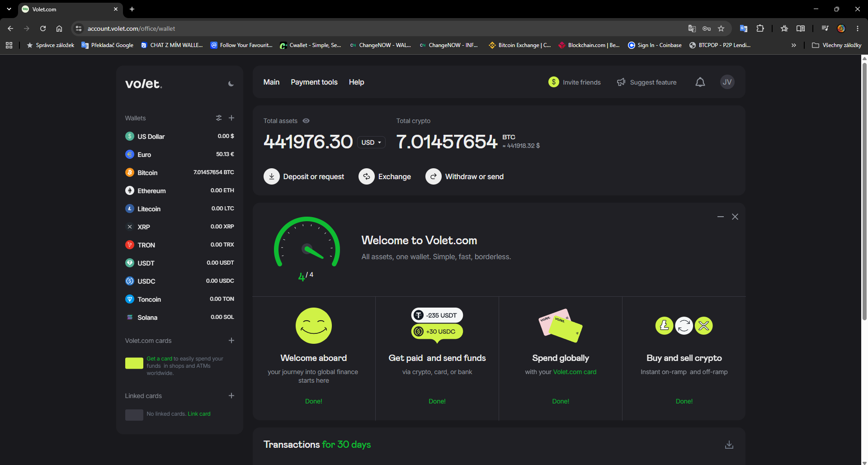Add a new wallet with plus icon

231,118
